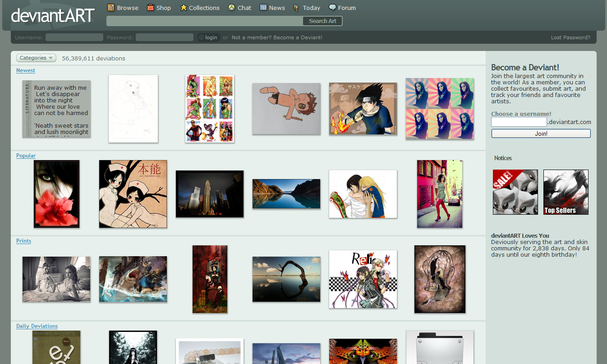Click the Chat smiley icon
The width and height of the screenshot is (607, 364).
click(232, 8)
